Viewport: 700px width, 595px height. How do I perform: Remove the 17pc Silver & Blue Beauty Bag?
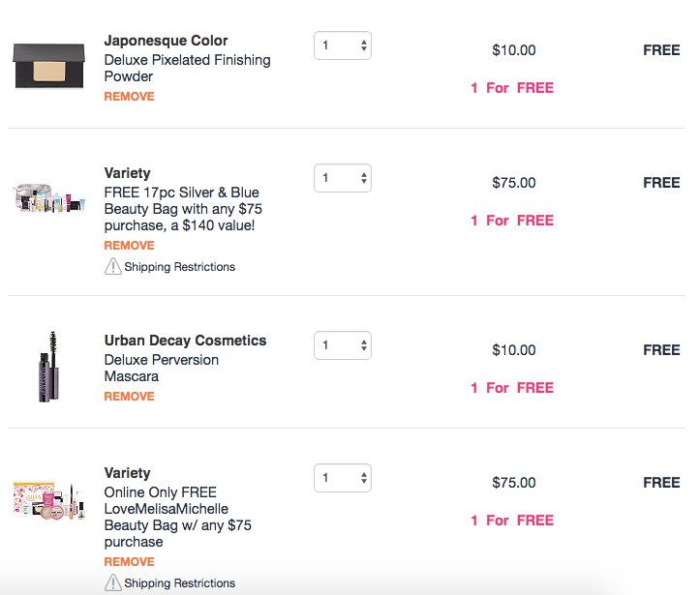129,246
